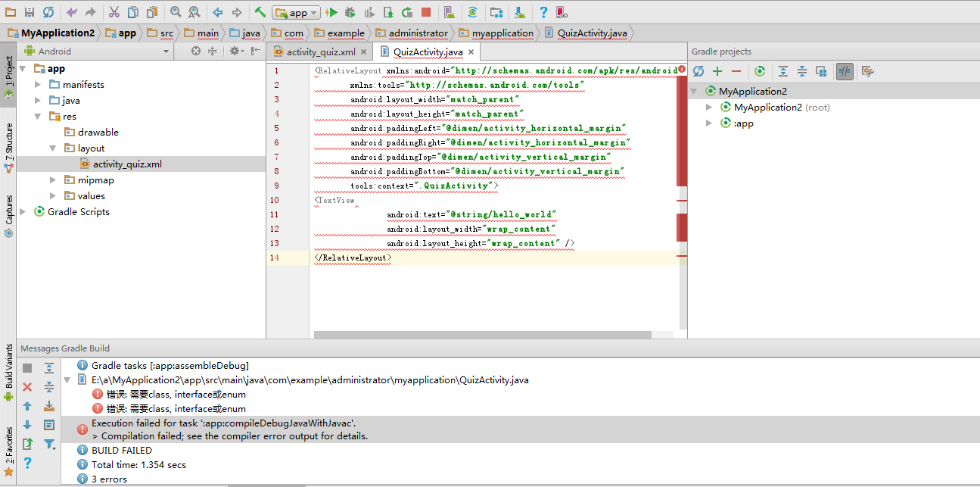The width and height of the screenshot is (980, 487).
Task: Toggle the Captures tool window
Action: tap(8, 214)
